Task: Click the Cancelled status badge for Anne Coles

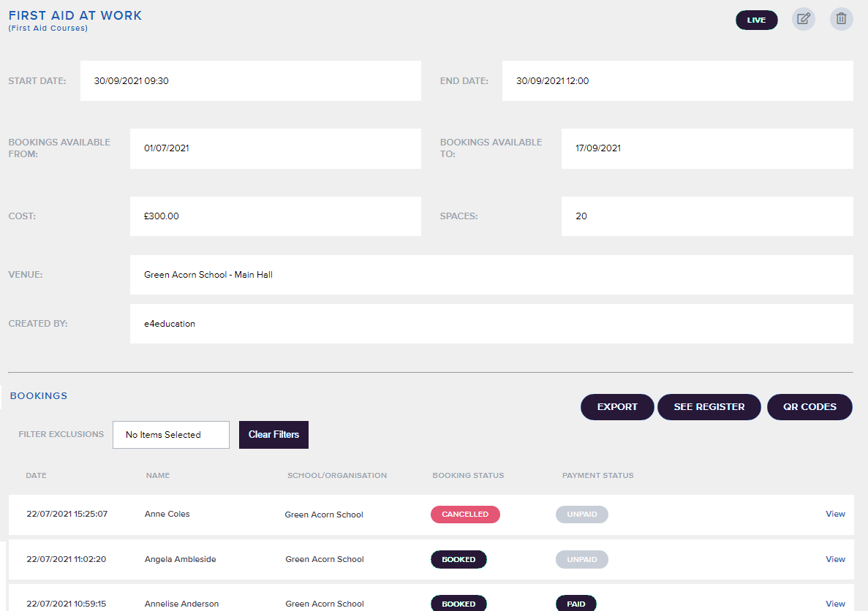Action: click(465, 515)
